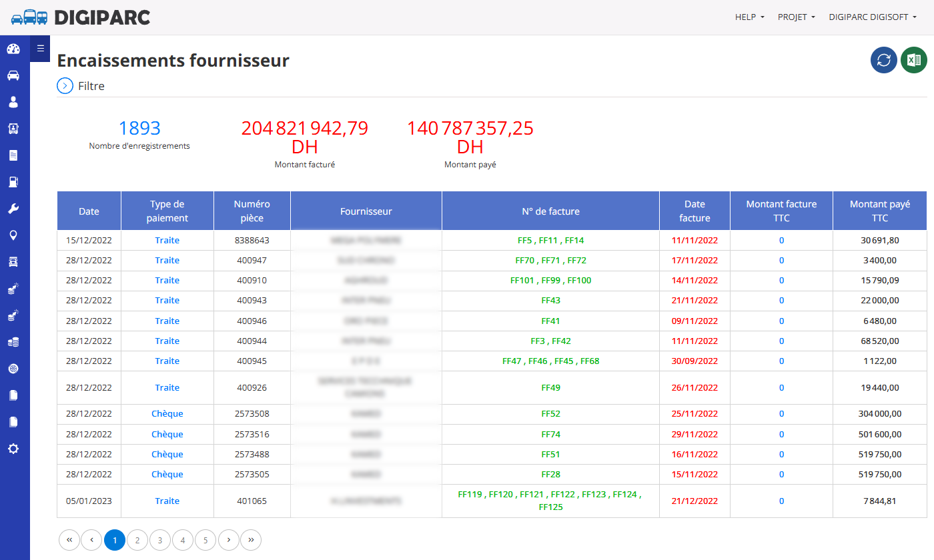Refresh the data with circular arrows button
The image size is (934, 560).
tap(884, 60)
